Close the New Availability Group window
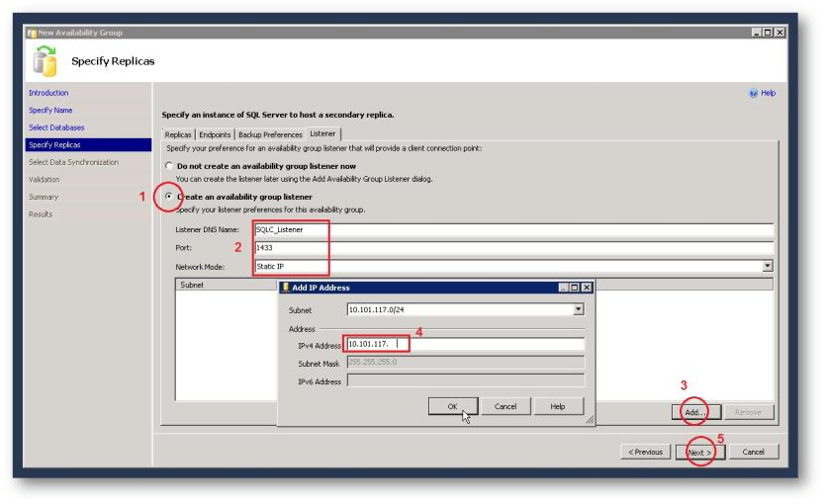Viewport: 824px width, 504px height. pos(779,33)
